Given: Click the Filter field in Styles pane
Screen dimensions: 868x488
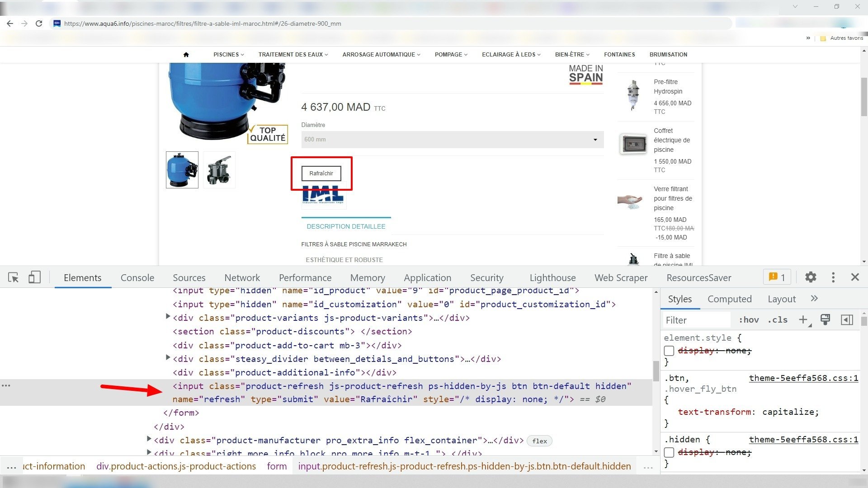Looking at the screenshot, I should (x=696, y=320).
